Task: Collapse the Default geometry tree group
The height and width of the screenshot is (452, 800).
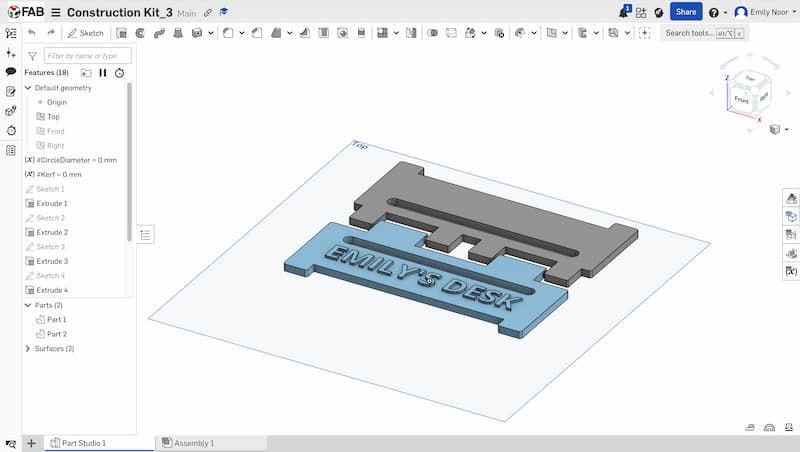Action: [x=28, y=88]
